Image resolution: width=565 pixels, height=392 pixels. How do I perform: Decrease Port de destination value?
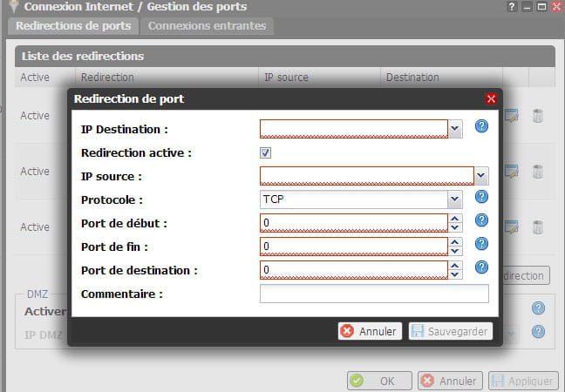pos(455,274)
